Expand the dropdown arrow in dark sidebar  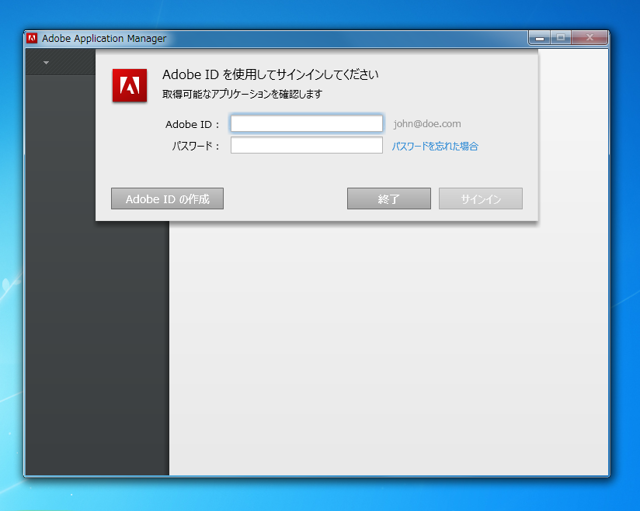tap(46, 62)
